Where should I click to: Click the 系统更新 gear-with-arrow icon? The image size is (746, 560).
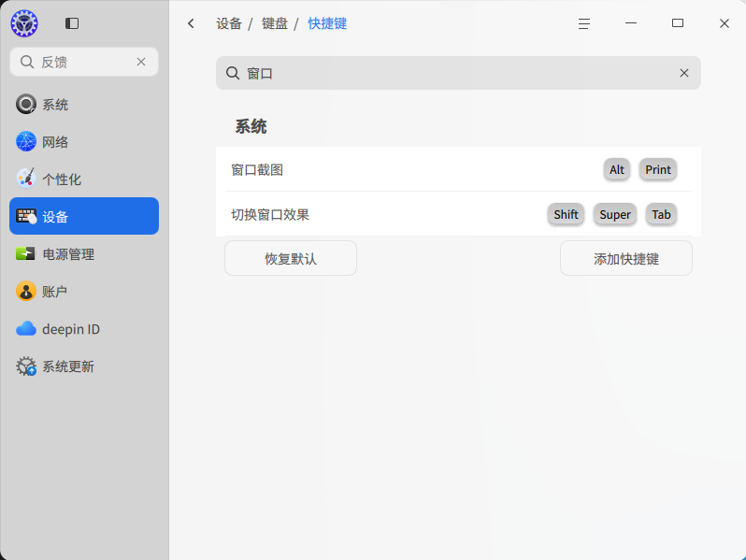(x=26, y=366)
